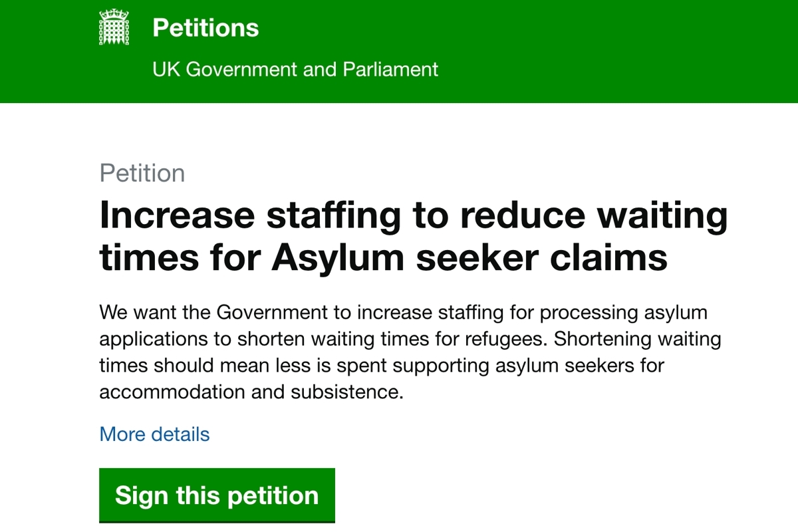The width and height of the screenshot is (798, 532).
Task: Click the paragraph line beginning 'We want the Government'
Action: [404, 313]
